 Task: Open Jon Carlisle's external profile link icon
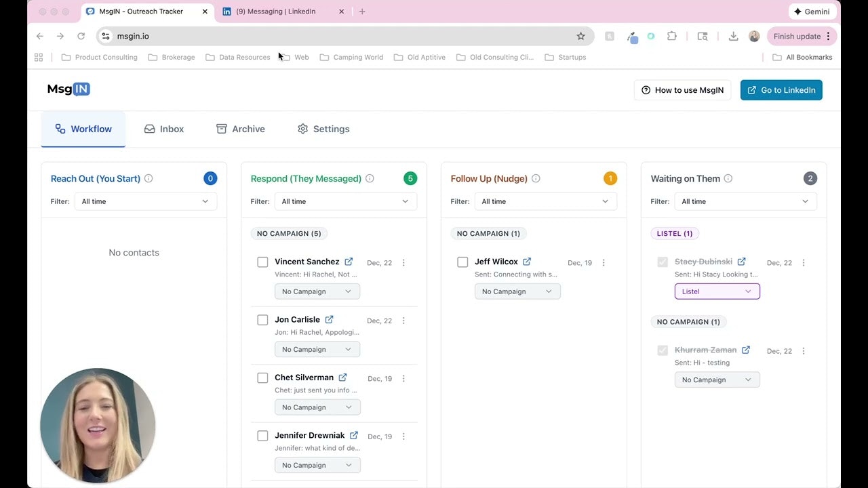[x=329, y=319]
